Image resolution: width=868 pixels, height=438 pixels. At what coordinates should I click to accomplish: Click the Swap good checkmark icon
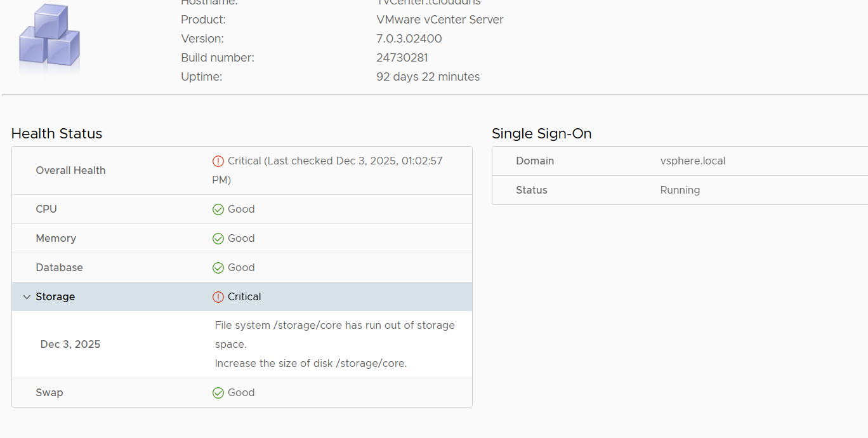pos(218,393)
